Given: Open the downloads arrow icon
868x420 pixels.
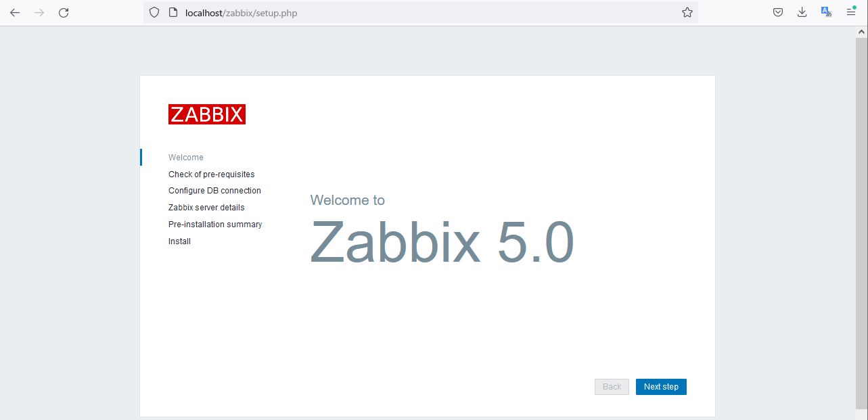Looking at the screenshot, I should tap(802, 12).
